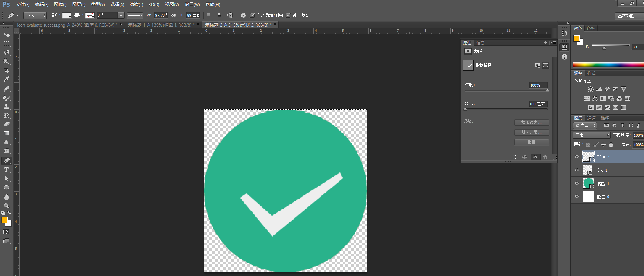Select the Healing Brush tool
This screenshot has height=276, width=644.
(x=6, y=89)
